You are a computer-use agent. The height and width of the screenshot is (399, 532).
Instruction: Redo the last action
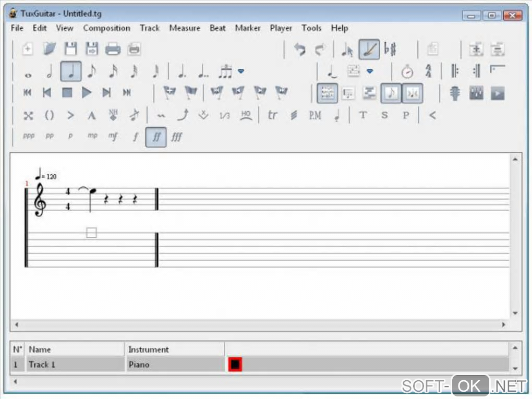[x=320, y=50]
